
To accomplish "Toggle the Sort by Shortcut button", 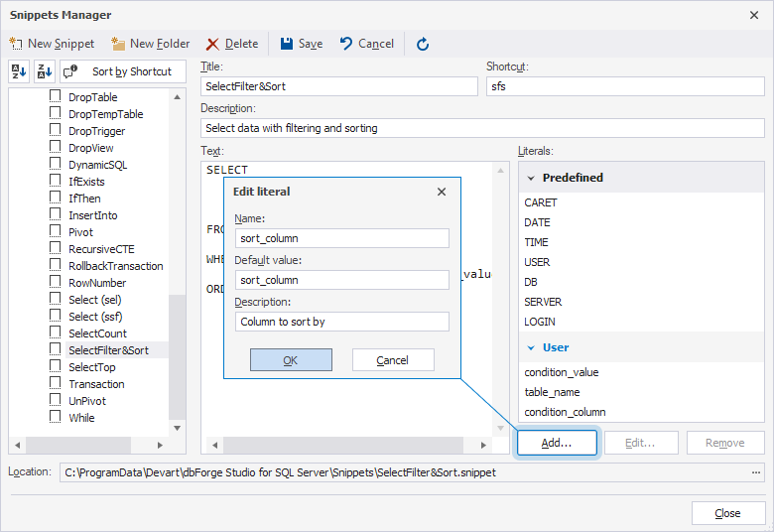I will (x=123, y=71).
